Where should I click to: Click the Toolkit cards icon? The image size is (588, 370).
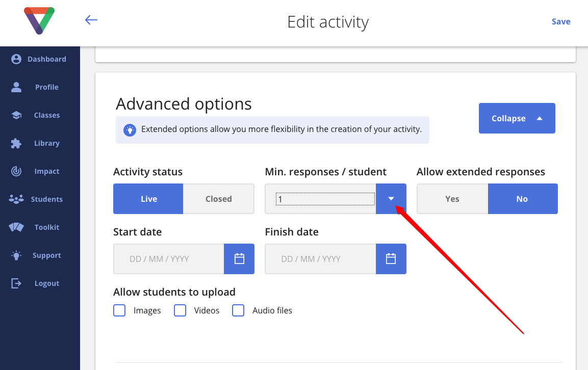point(16,227)
